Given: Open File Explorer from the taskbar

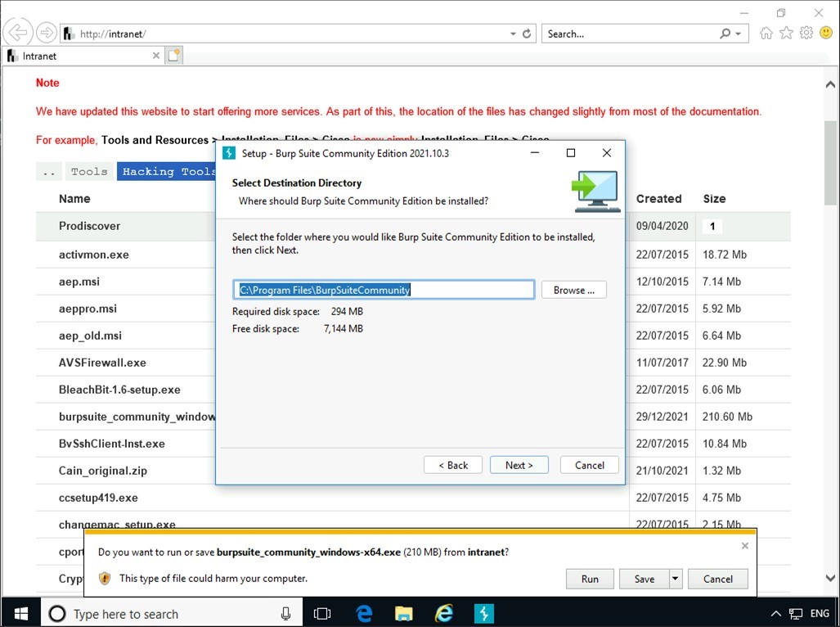Looking at the screenshot, I should 403,613.
